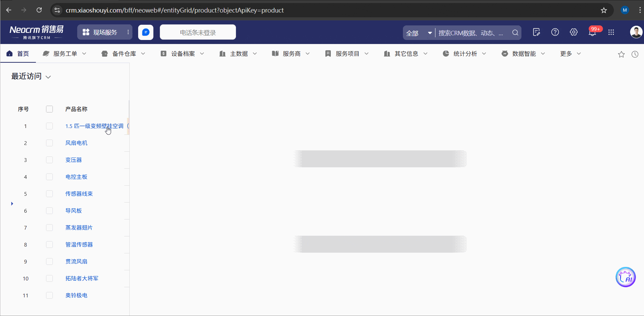Open the 全部 search scope dropdown

419,33
